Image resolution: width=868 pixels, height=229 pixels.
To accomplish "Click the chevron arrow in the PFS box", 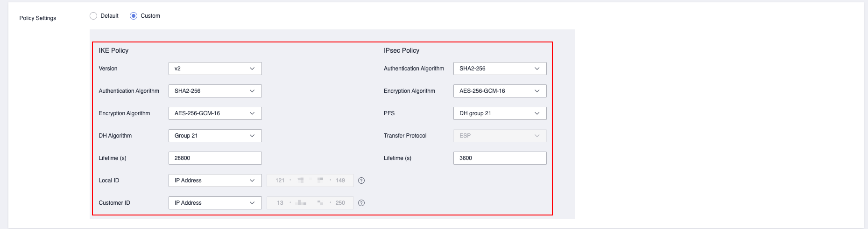I will (x=537, y=113).
